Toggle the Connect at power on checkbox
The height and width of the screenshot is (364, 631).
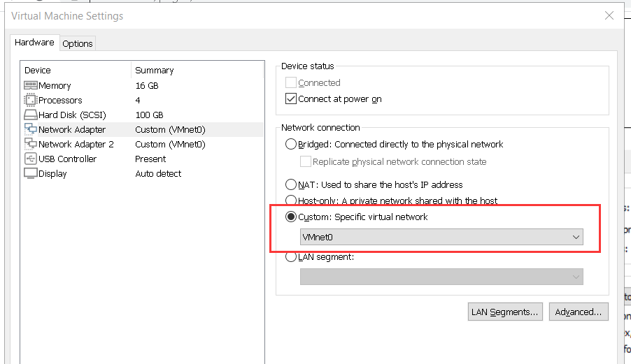pyautogui.click(x=292, y=99)
